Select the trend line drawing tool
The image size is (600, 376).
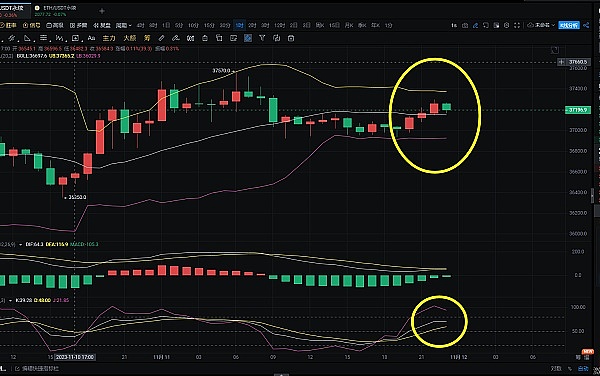pos(12,38)
